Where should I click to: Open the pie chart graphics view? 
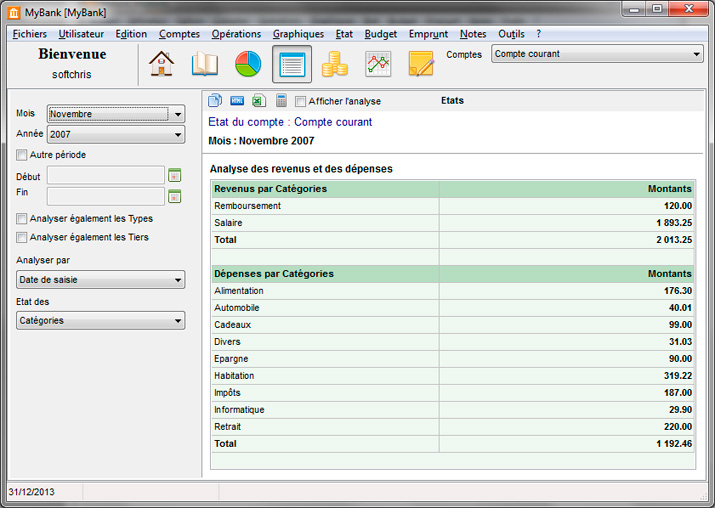click(248, 64)
